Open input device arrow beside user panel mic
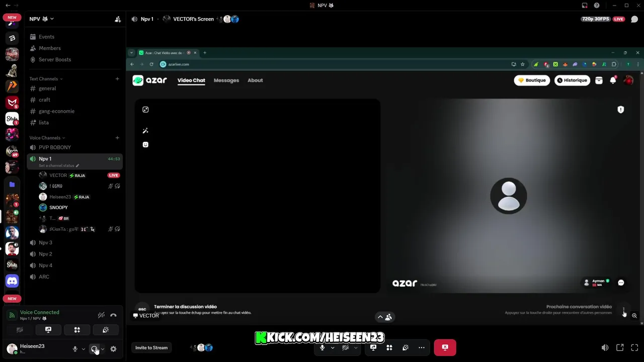 (83, 349)
